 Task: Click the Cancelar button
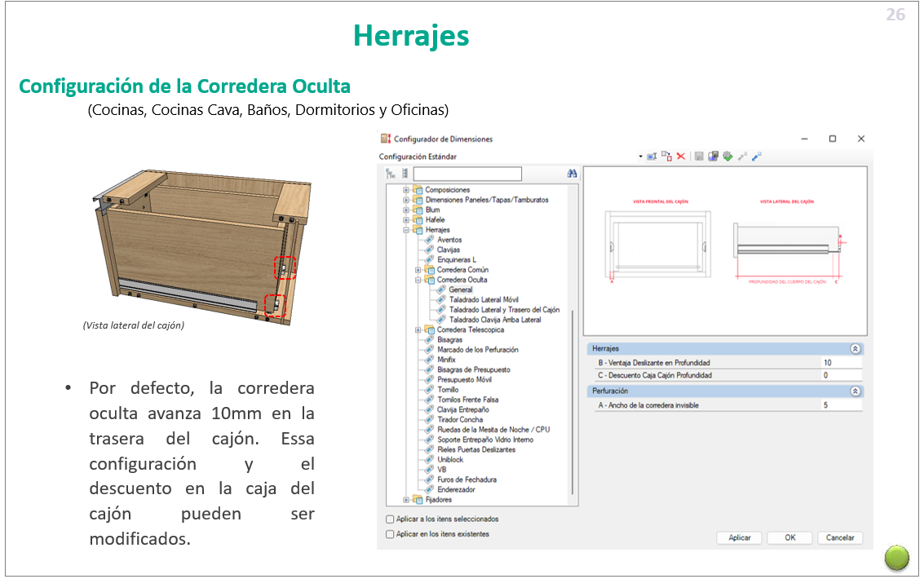tap(840, 537)
